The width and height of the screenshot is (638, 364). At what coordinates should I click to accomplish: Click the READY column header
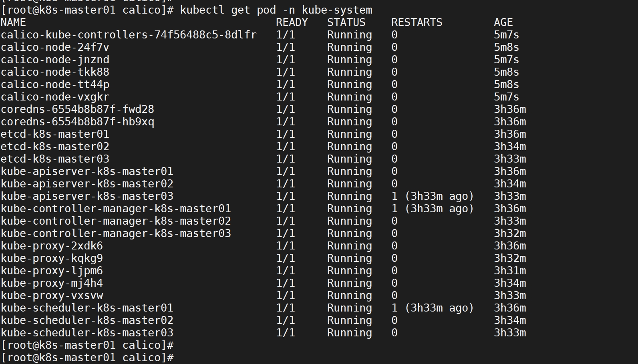(292, 22)
